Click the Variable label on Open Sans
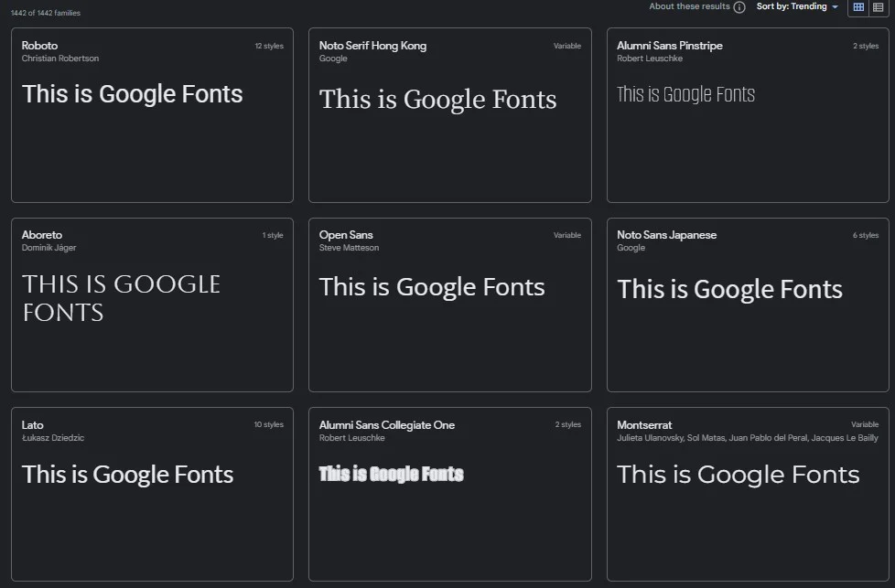This screenshot has height=588, width=895. [x=567, y=235]
